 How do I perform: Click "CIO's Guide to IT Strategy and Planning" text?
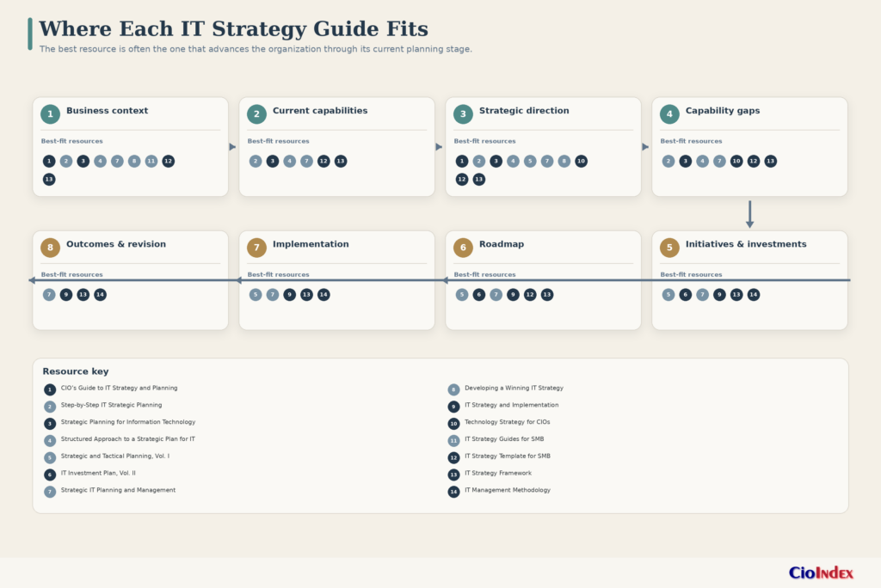click(119, 388)
